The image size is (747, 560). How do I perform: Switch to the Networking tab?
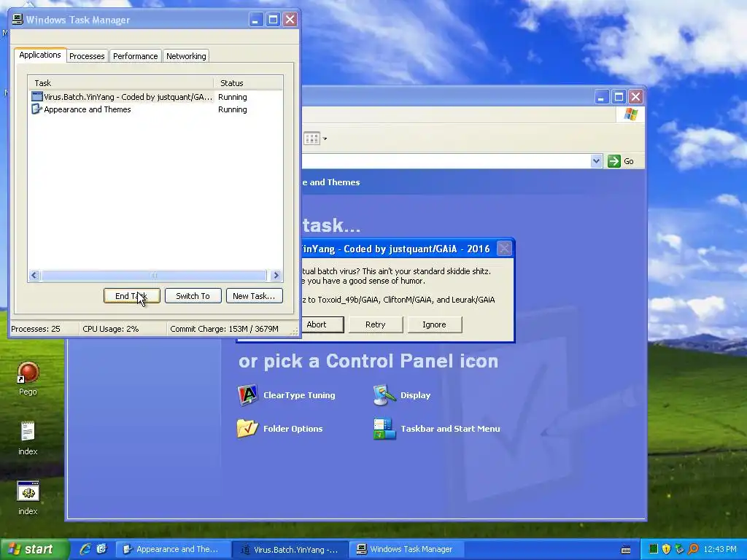(x=186, y=56)
